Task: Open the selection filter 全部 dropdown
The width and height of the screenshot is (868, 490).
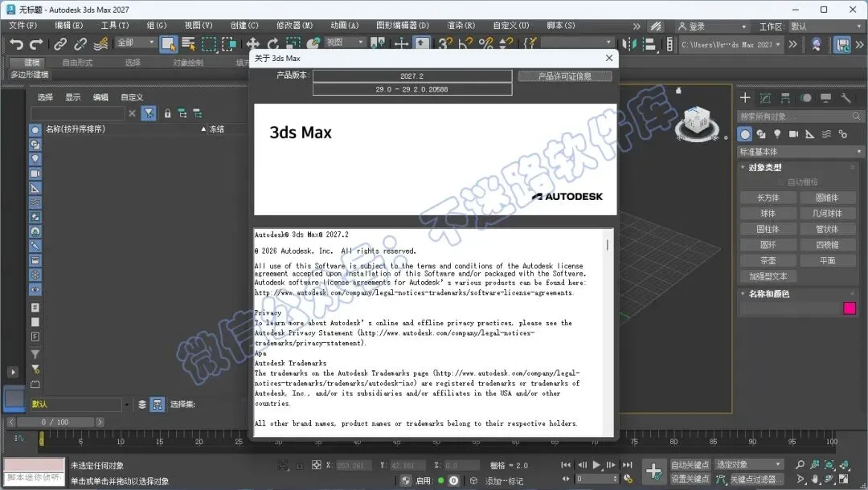Action: (x=136, y=43)
